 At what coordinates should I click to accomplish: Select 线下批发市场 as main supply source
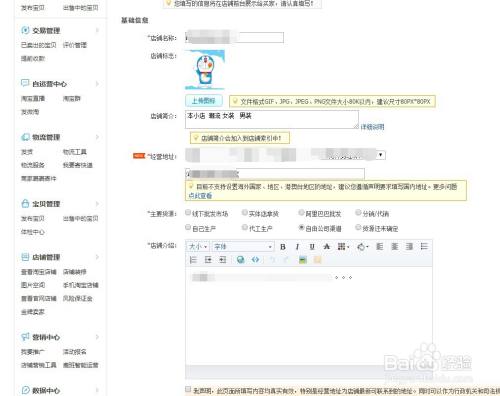tap(188, 213)
